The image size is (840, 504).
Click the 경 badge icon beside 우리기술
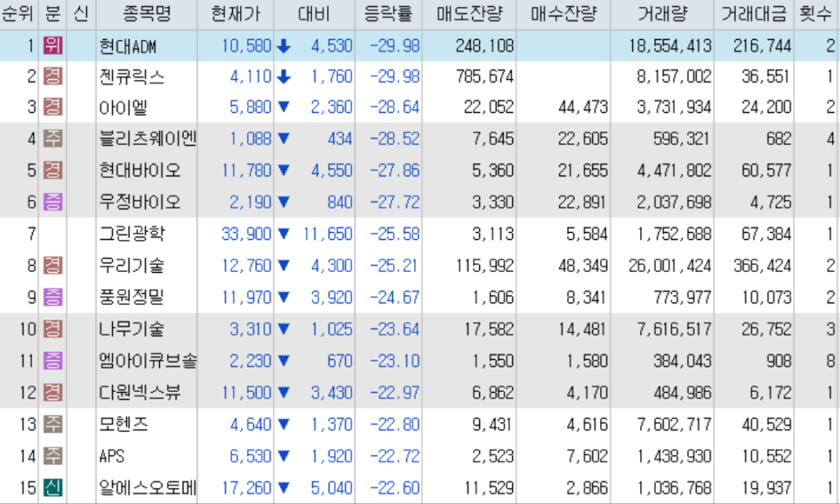pos(52,265)
